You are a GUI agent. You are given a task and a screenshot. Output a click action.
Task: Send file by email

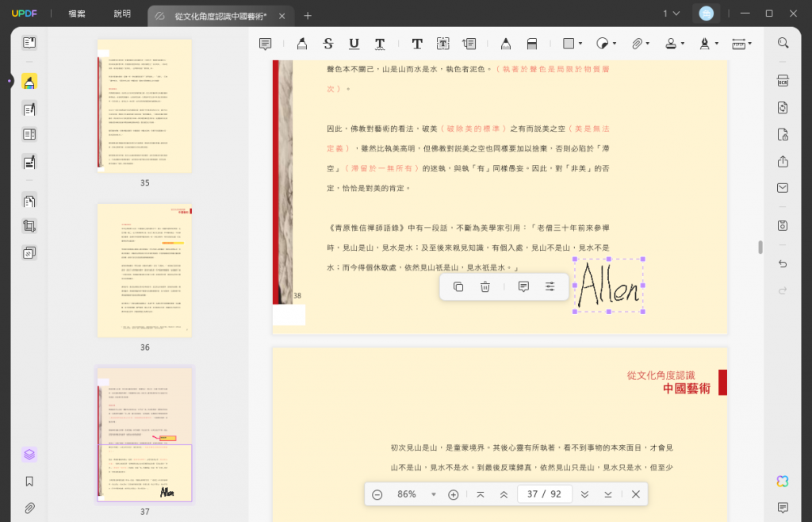click(x=783, y=188)
